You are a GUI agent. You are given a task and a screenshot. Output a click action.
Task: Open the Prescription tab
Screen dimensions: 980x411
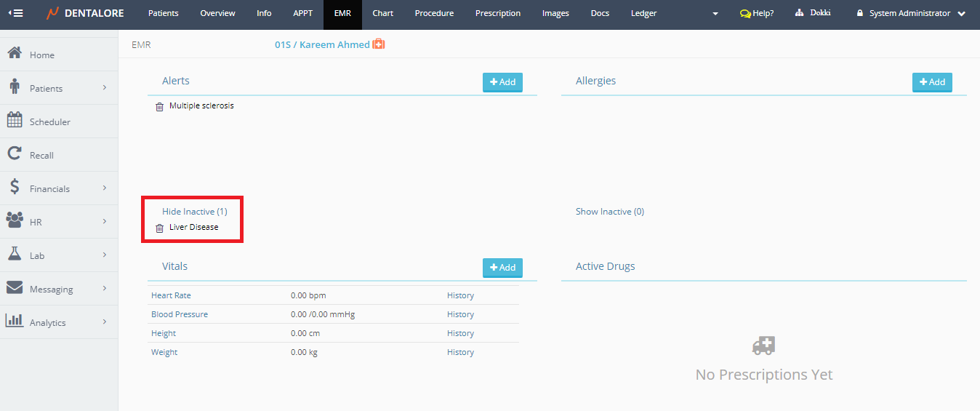pyautogui.click(x=497, y=13)
